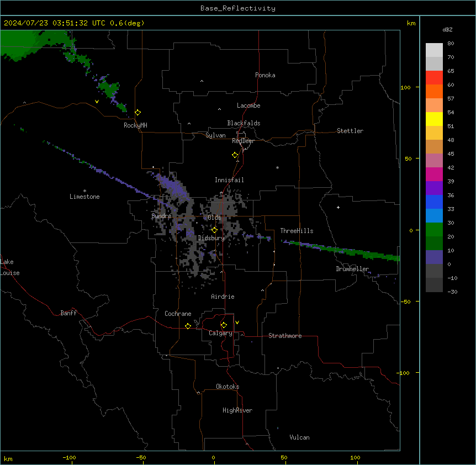Click the Sundre town label

point(161,216)
